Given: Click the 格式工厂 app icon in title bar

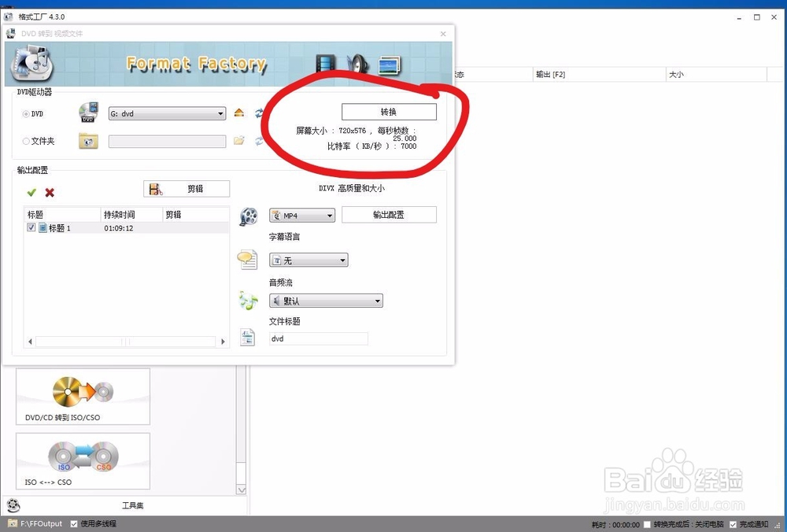Looking at the screenshot, I should tap(8, 17).
